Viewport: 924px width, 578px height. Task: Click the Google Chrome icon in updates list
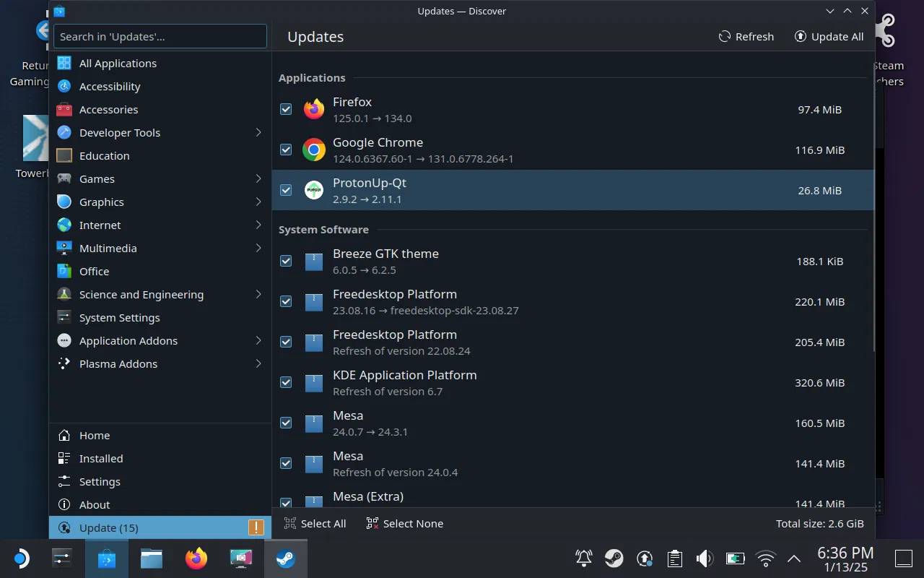(x=314, y=150)
